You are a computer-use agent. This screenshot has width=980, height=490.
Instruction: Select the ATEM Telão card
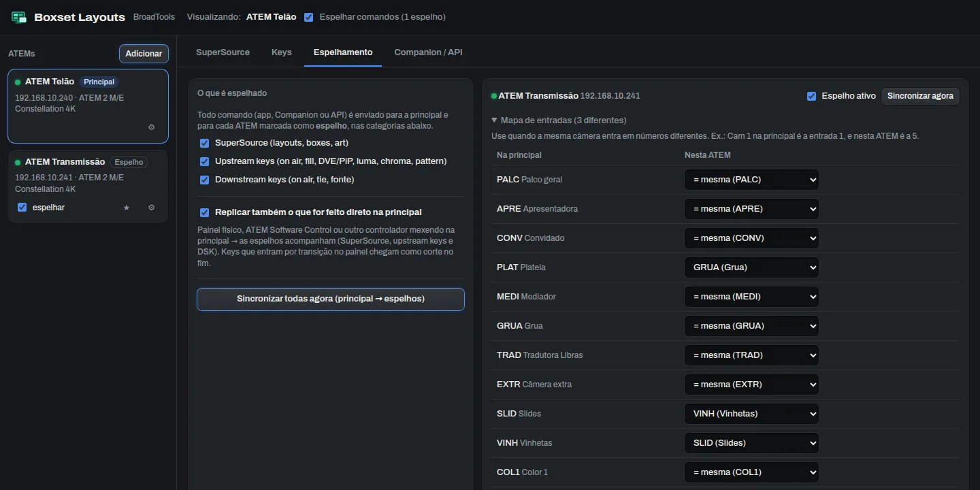click(88, 106)
